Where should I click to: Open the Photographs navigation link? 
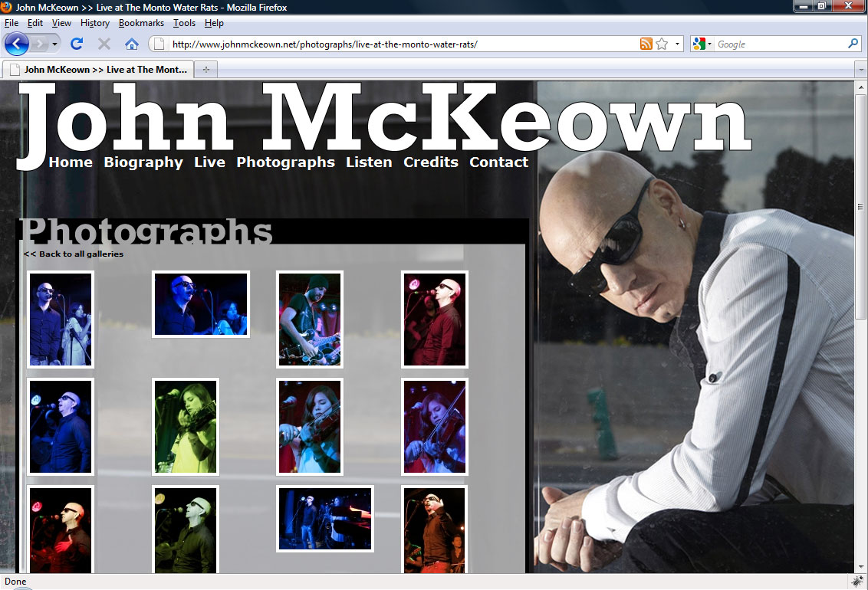[286, 162]
